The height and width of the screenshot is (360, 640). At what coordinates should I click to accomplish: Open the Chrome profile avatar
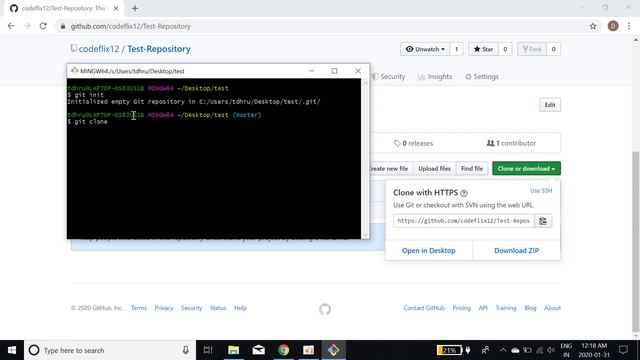(613, 26)
